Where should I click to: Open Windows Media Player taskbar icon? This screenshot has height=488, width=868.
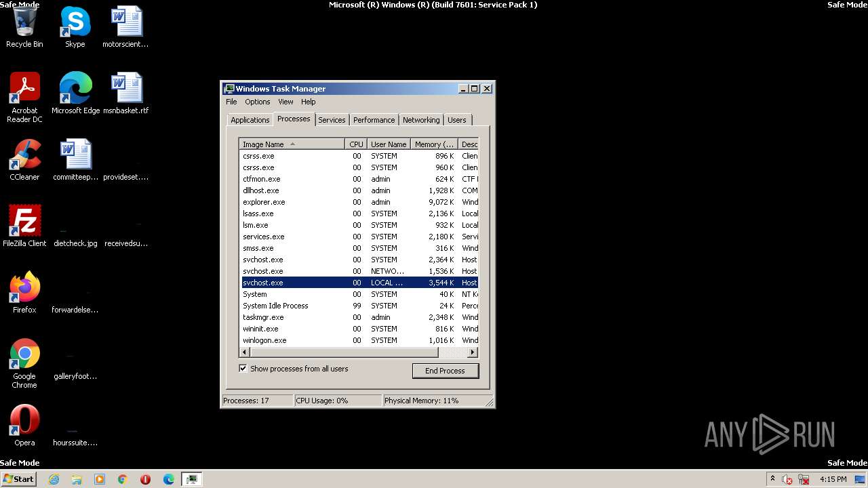pos(100,479)
